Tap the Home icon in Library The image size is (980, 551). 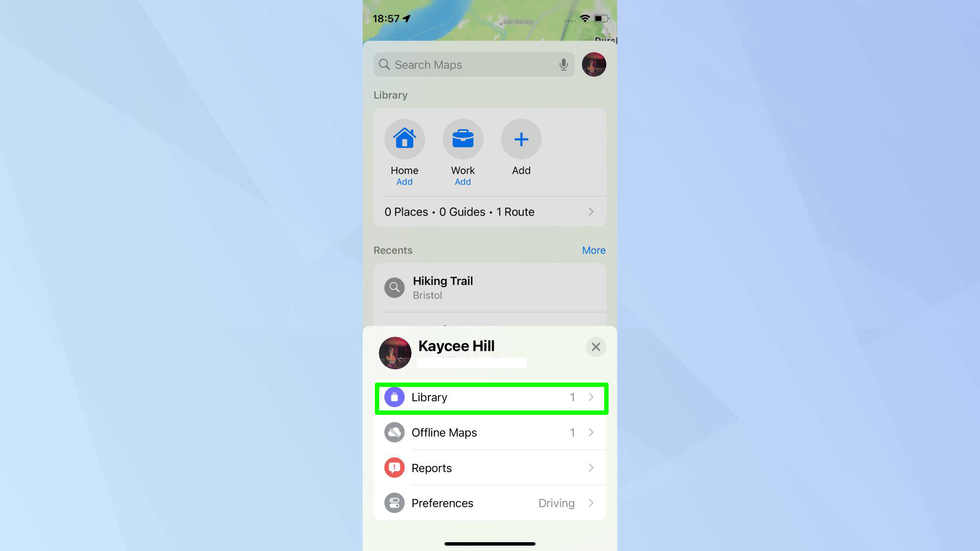(404, 139)
